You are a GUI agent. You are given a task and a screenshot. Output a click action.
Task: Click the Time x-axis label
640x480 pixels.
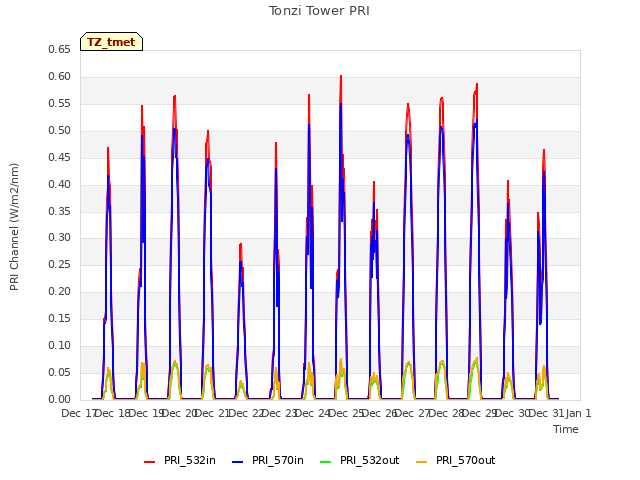566,429
